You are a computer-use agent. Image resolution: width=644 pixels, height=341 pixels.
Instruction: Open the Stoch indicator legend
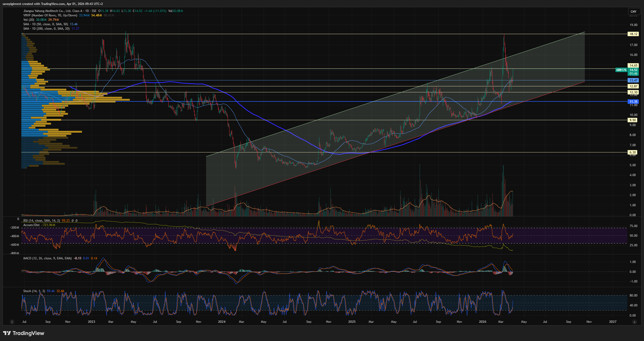pos(34,291)
